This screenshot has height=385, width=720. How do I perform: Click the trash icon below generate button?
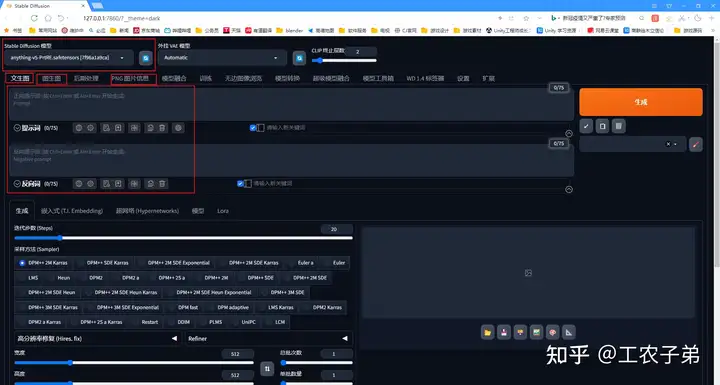[x=619, y=126]
